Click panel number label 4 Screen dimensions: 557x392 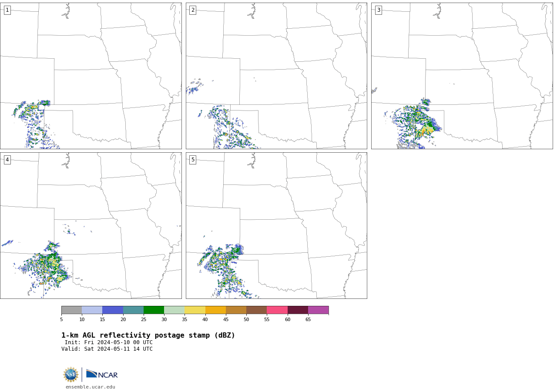click(x=7, y=160)
